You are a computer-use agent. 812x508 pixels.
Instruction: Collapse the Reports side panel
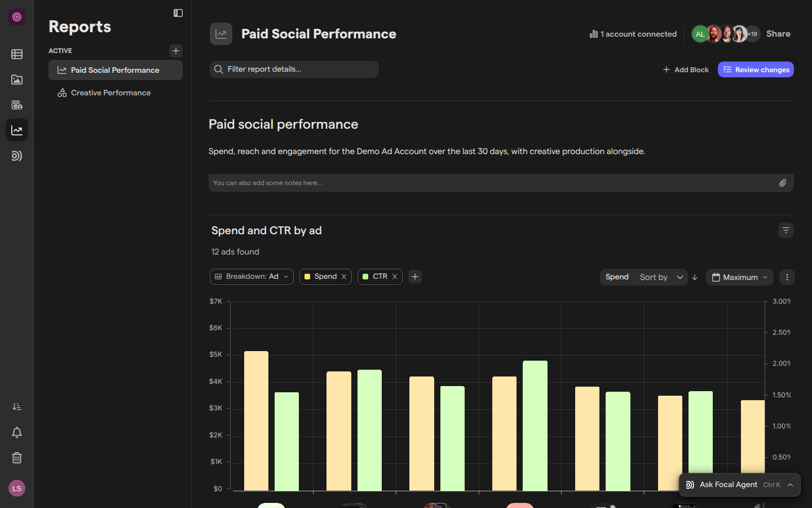click(x=178, y=13)
